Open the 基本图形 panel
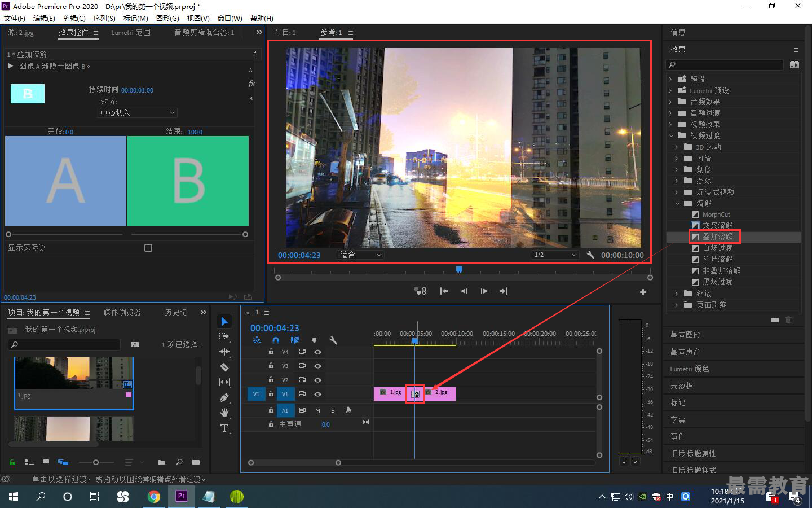 pos(685,335)
